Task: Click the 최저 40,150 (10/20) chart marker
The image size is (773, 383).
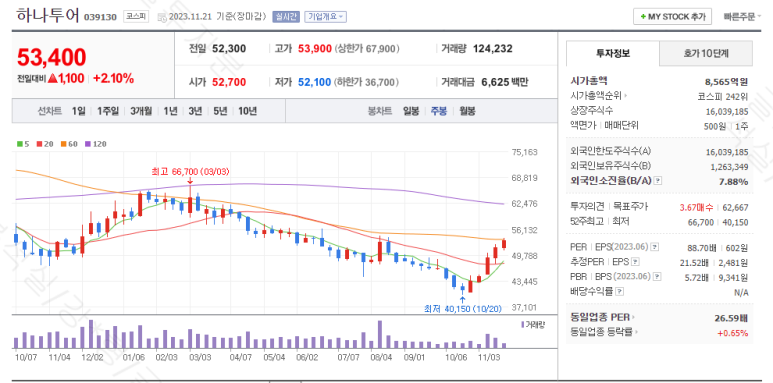Action: pyautogui.click(x=462, y=309)
